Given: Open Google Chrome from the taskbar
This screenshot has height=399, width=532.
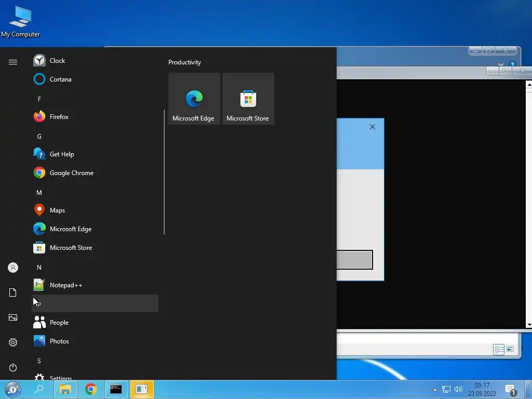Looking at the screenshot, I should coord(90,389).
